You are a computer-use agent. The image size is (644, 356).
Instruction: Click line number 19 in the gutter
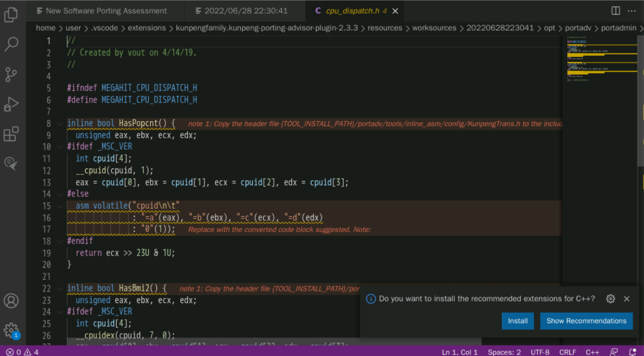tap(46, 253)
